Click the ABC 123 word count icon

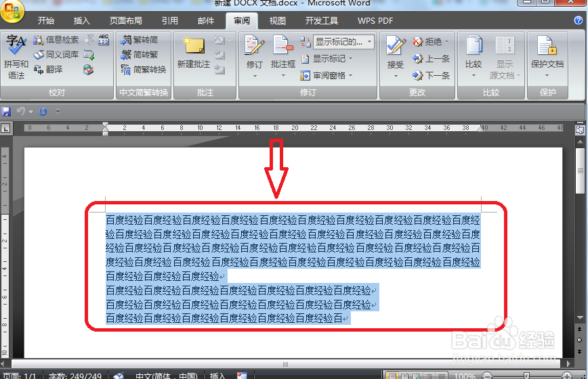(104, 40)
